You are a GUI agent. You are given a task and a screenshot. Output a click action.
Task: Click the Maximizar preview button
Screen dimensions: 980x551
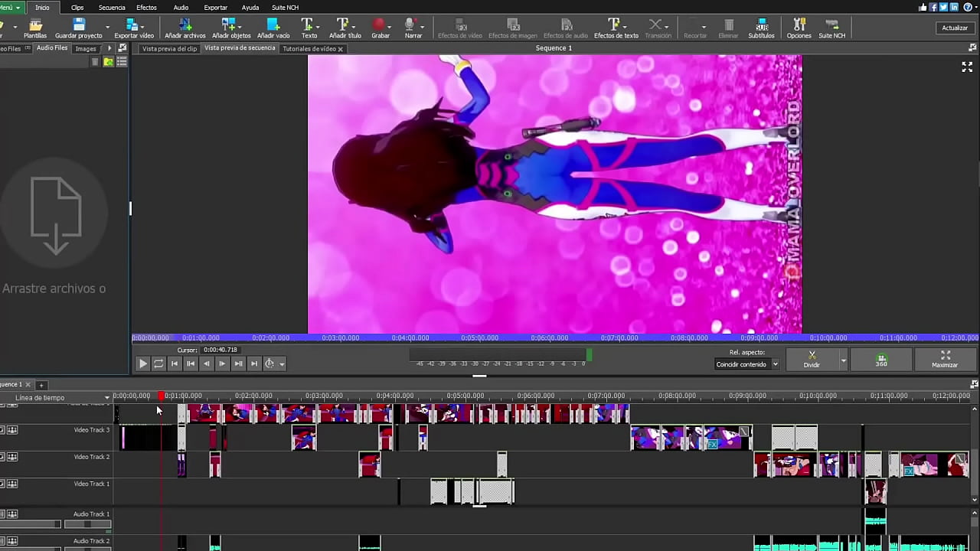pos(945,359)
